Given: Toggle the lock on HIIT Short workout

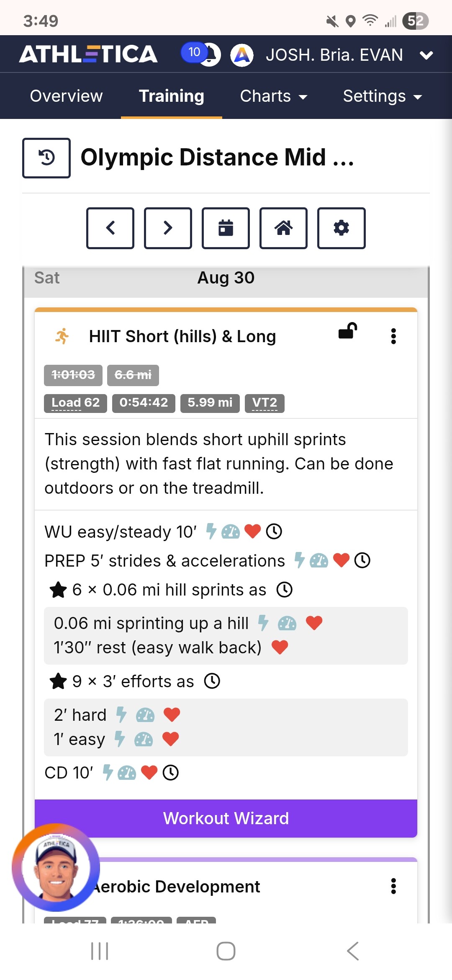Looking at the screenshot, I should [x=347, y=331].
